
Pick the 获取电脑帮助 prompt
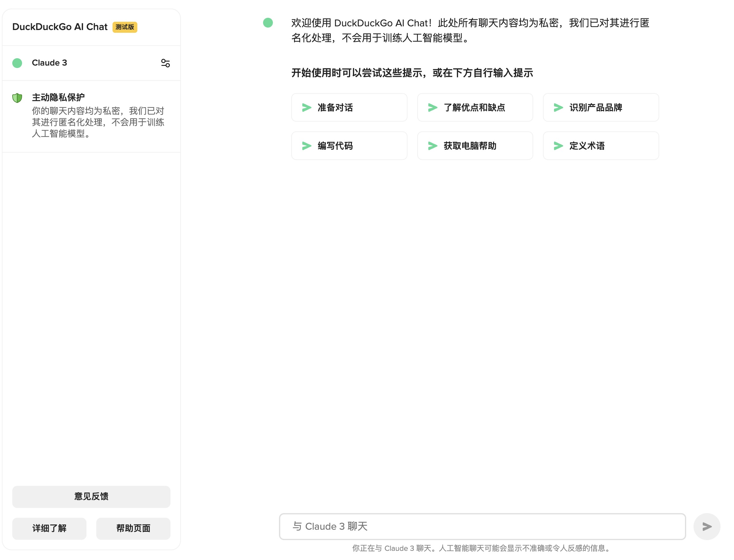pos(475,146)
